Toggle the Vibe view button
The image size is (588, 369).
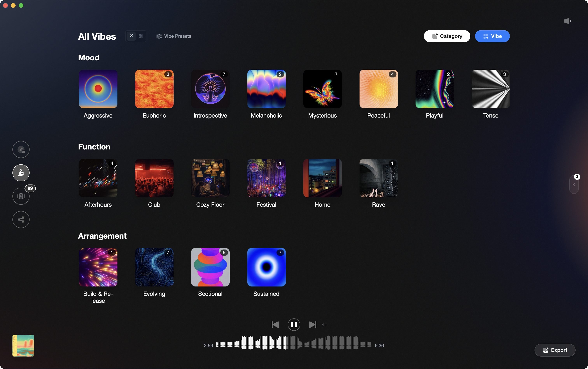[492, 36]
